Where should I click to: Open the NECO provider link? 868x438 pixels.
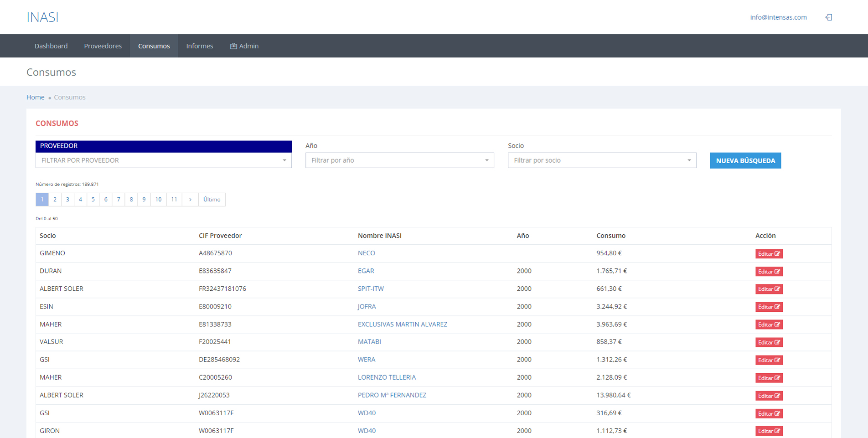point(366,253)
